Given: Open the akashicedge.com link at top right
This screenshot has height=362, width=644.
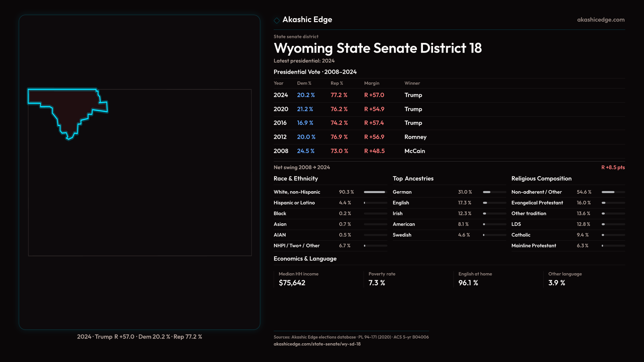Looking at the screenshot, I should (x=600, y=20).
